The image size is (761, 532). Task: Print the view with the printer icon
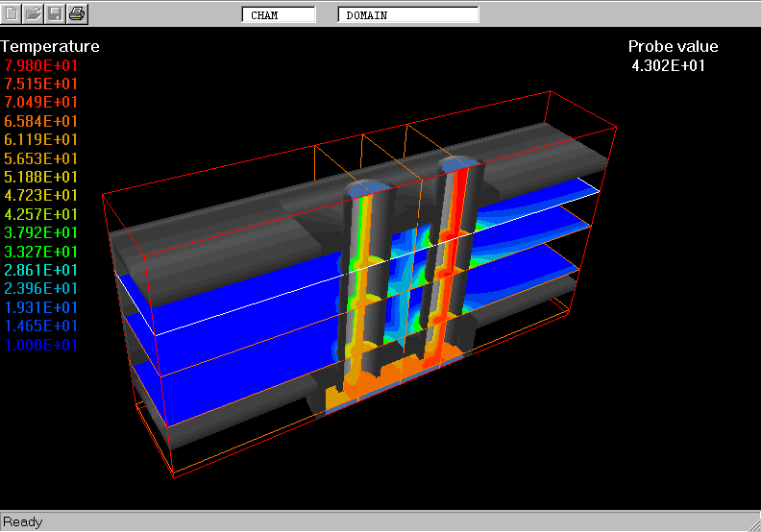point(78,13)
